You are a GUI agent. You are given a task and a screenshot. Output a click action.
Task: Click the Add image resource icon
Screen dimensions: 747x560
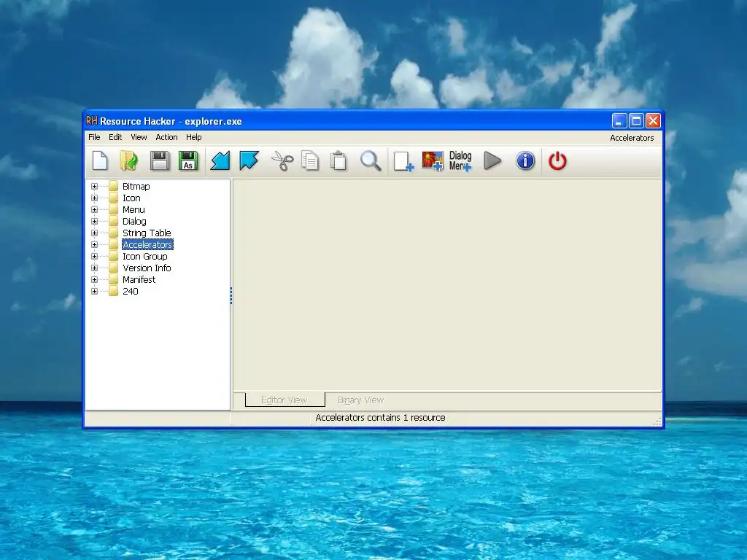433,161
